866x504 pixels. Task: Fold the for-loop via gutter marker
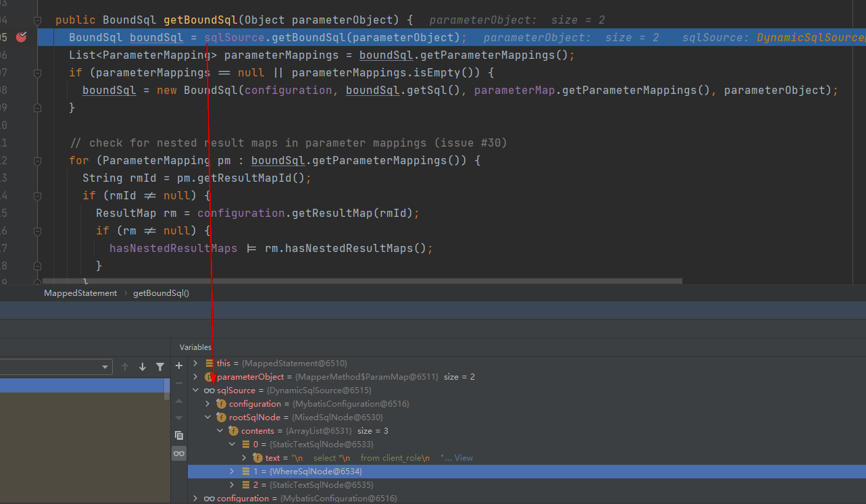tap(38, 161)
